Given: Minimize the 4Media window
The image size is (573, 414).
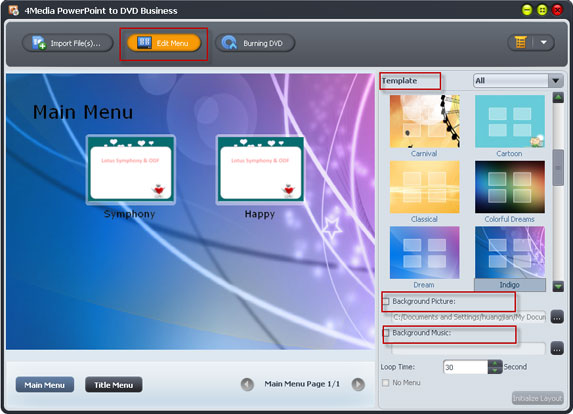Looking at the screenshot, I should point(527,10).
